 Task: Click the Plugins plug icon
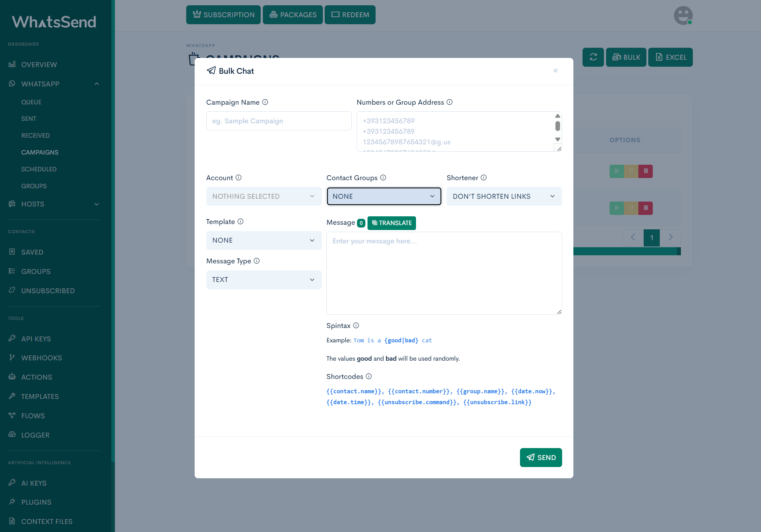[x=12, y=501]
